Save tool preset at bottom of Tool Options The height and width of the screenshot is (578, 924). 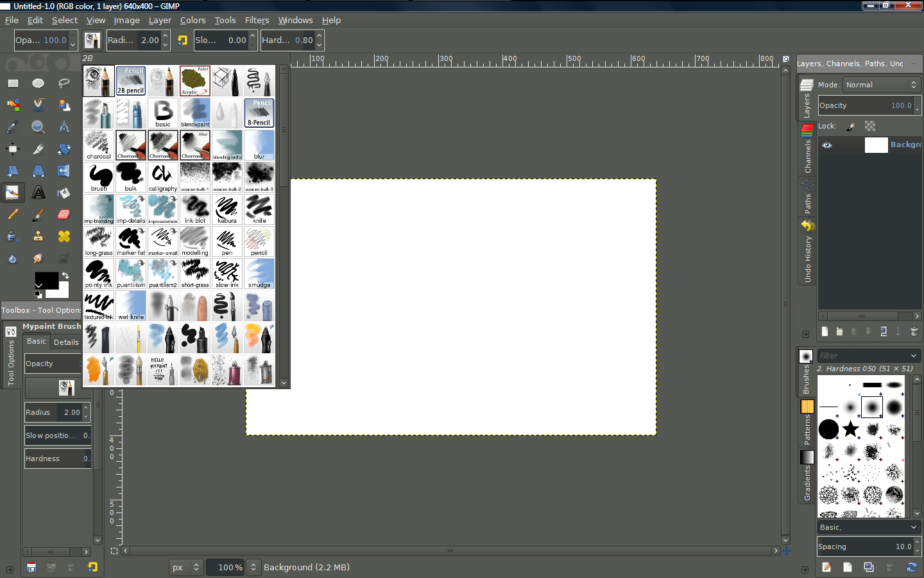click(31, 567)
